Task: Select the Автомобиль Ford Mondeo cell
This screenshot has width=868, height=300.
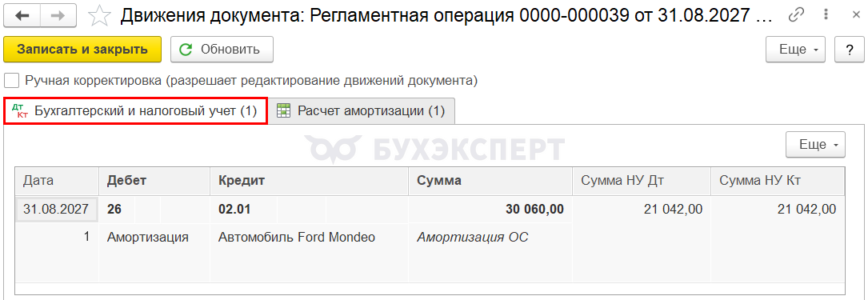Action: (297, 238)
